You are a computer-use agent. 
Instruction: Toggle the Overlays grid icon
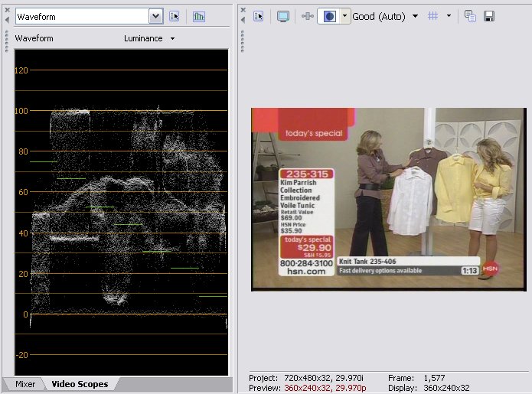(432, 16)
